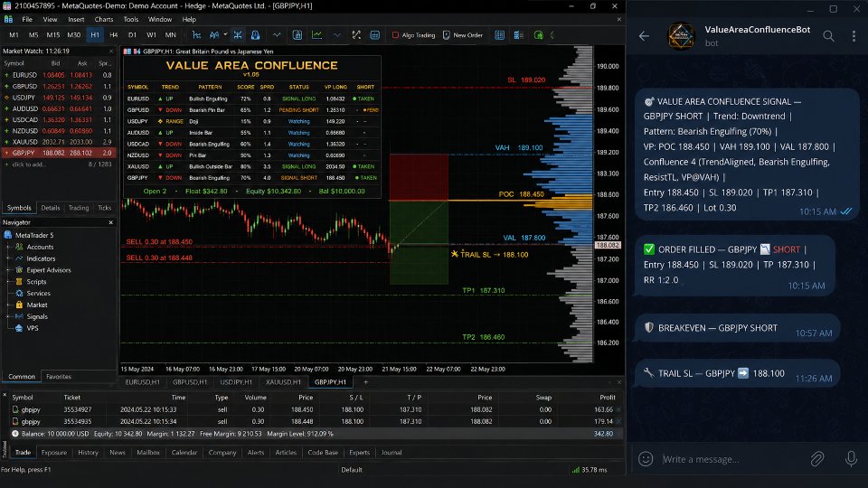Select the H4 timeframe button

pyautogui.click(x=114, y=35)
